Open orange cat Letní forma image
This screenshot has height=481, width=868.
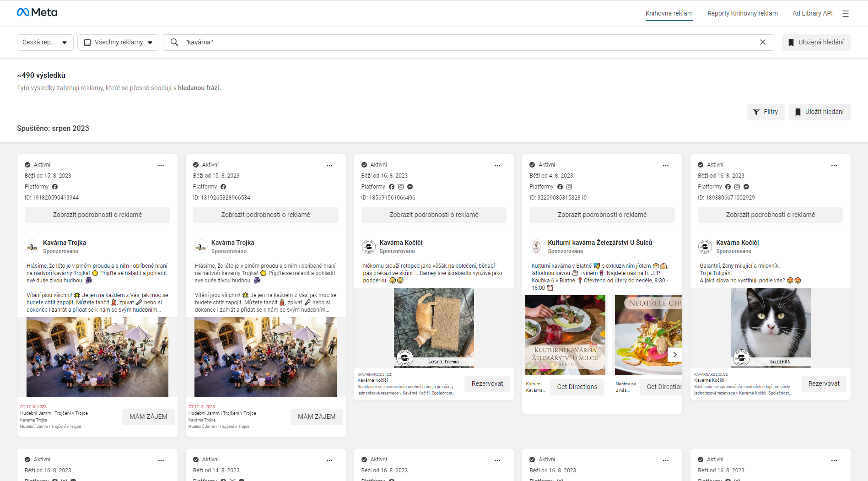click(x=434, y=328)
